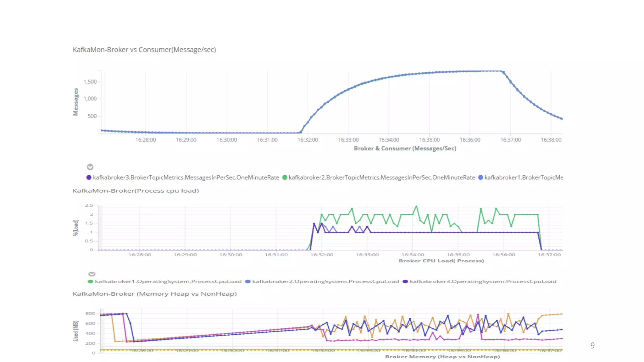
Task: Toggle kafkabroker3.OperatingSystem.ProcessCpuLoad series label
Action: tap(483, 282)
